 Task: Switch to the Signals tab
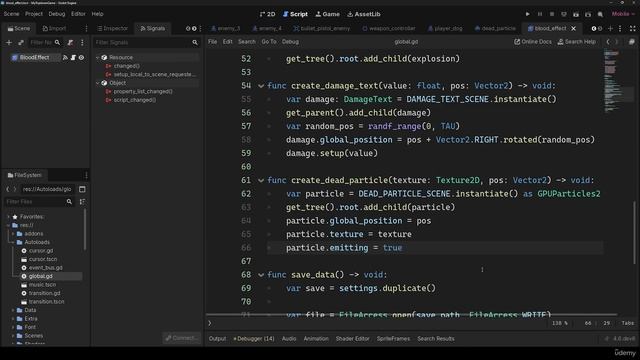153,28
